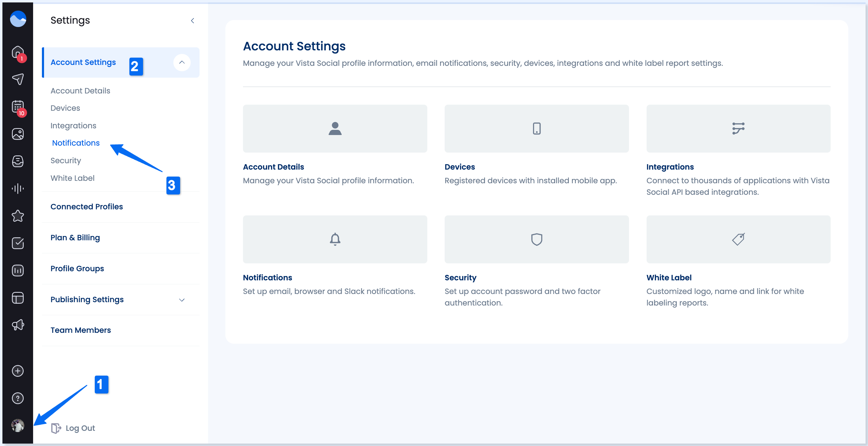The height and width of the screenshot is (446, 868).
Task: Open the calendar icon with badge 10
Action: (18, 107)
